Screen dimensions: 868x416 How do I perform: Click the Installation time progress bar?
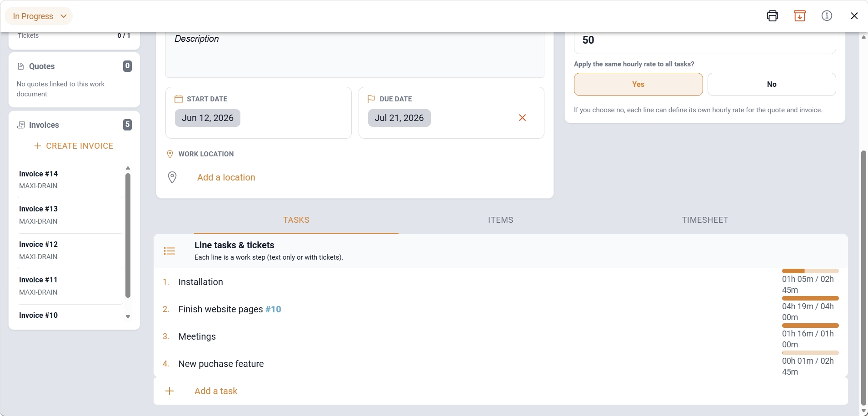pos(810,271)
